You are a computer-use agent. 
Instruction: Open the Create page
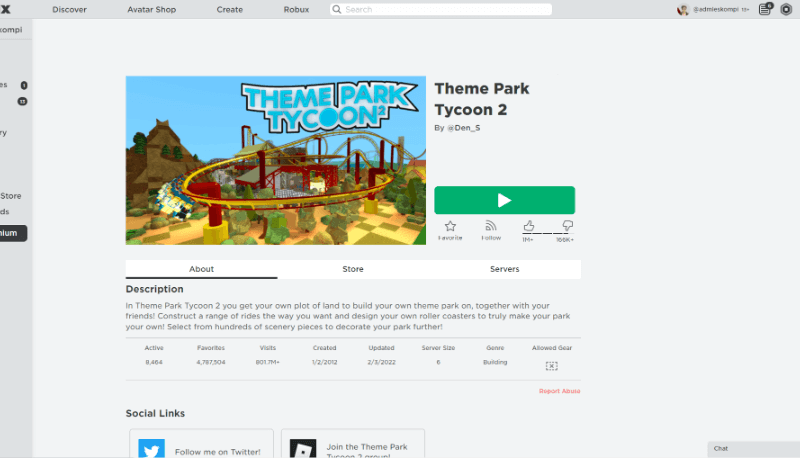230,9
